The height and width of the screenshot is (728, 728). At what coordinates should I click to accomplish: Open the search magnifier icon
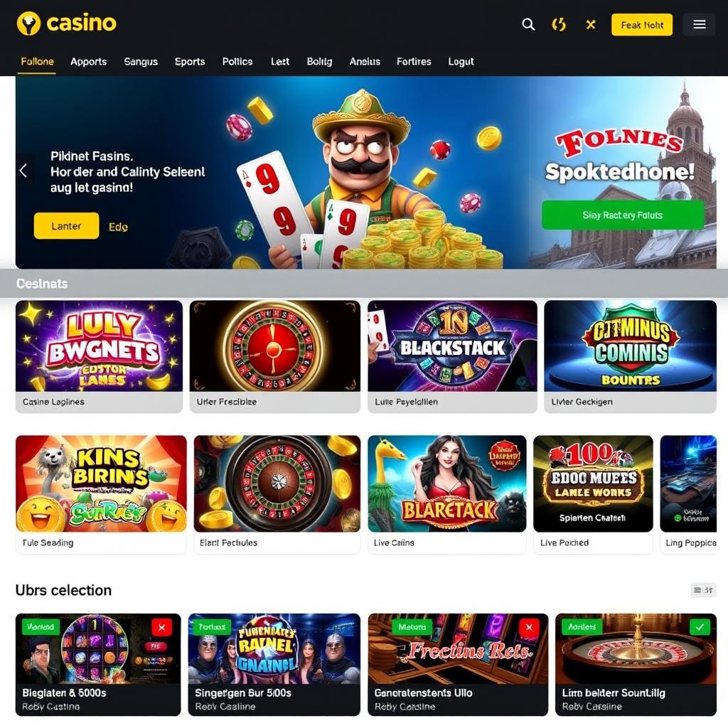(x=528, y=25)
